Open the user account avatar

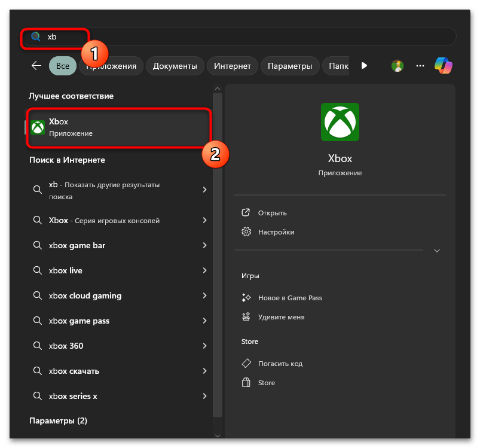[398, 66]
